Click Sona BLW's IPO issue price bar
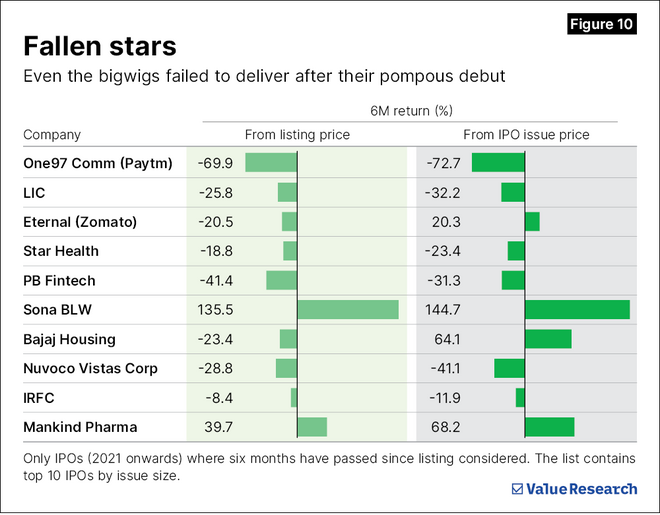The image size is (660, 515). [577, 310]
